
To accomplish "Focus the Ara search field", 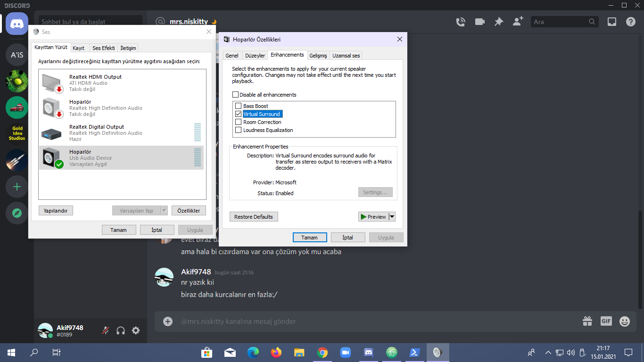I will [565, 22].
